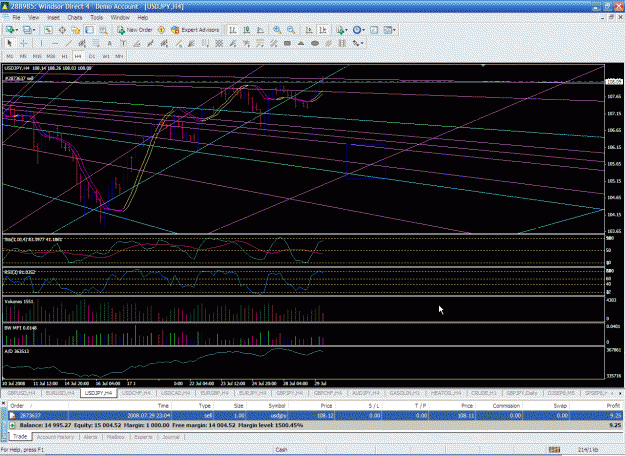Open the Mailbox terminal tab
The height and width of the screenshot is (456, 625).
116,437
